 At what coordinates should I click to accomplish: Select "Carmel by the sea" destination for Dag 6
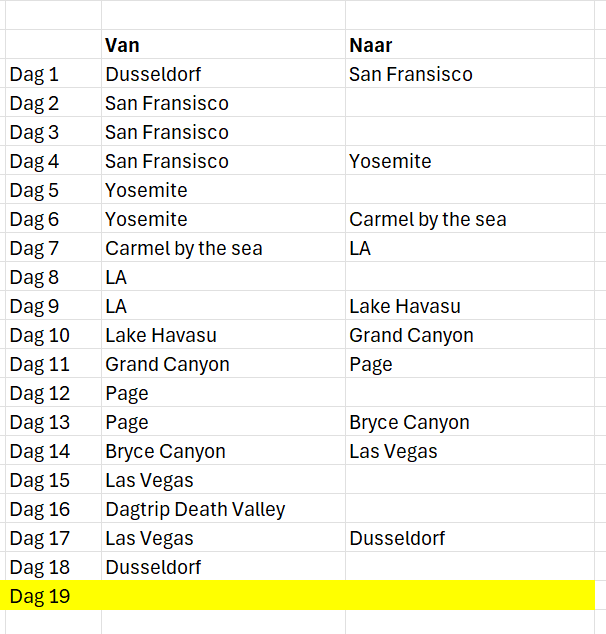(x=427, y=219)
